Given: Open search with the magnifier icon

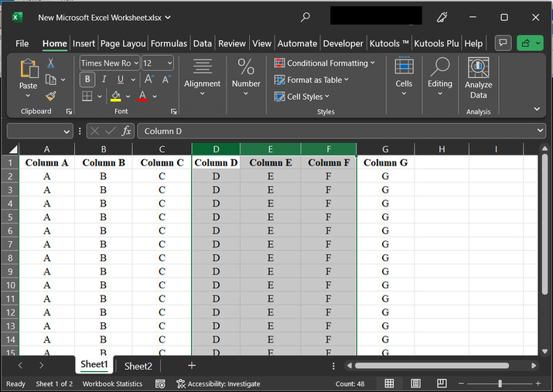Looking at the screenshot, I should pyautogui.click(x=306, y=17).
